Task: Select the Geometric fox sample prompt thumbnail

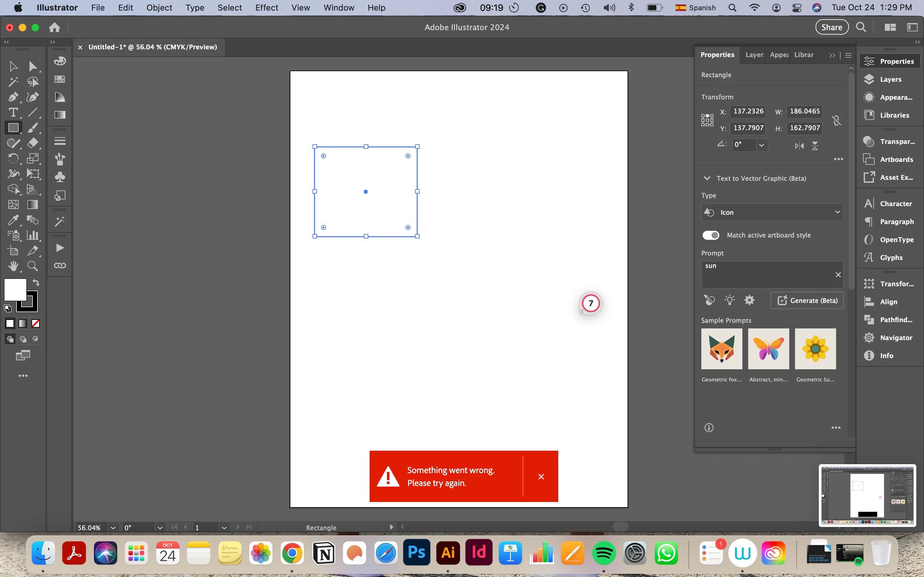Action: [x=722, y=349]
